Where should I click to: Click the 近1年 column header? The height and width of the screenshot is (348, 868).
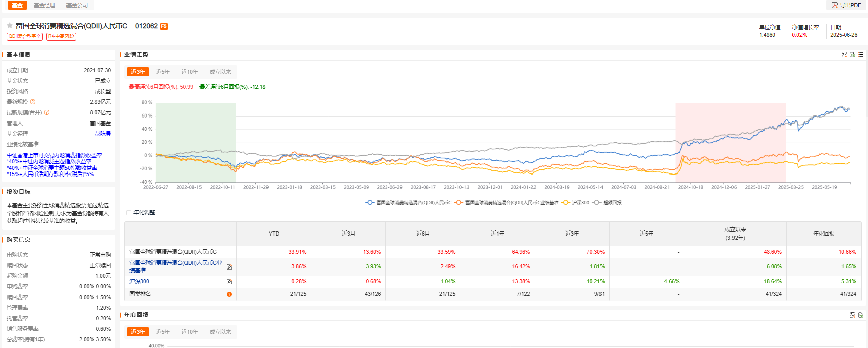(x=497, y=234)
